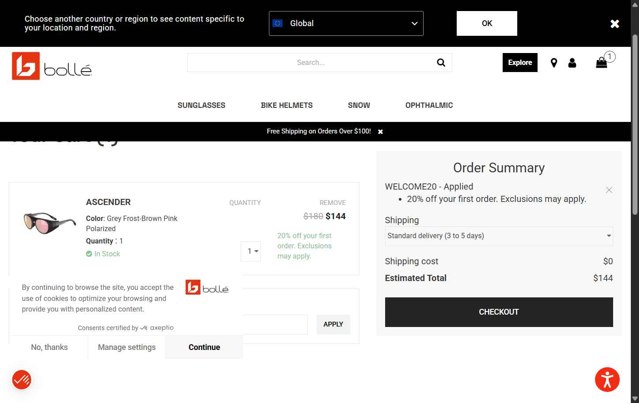Open the shopping bag cart icon
The height and width of the screenshot is (403, 639).
602,62
